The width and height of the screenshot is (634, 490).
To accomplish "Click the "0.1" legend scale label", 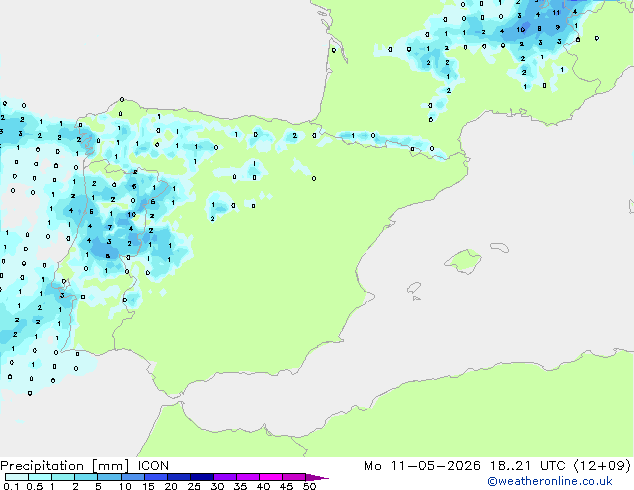I will pyautogui.click(x=11, y=486).
